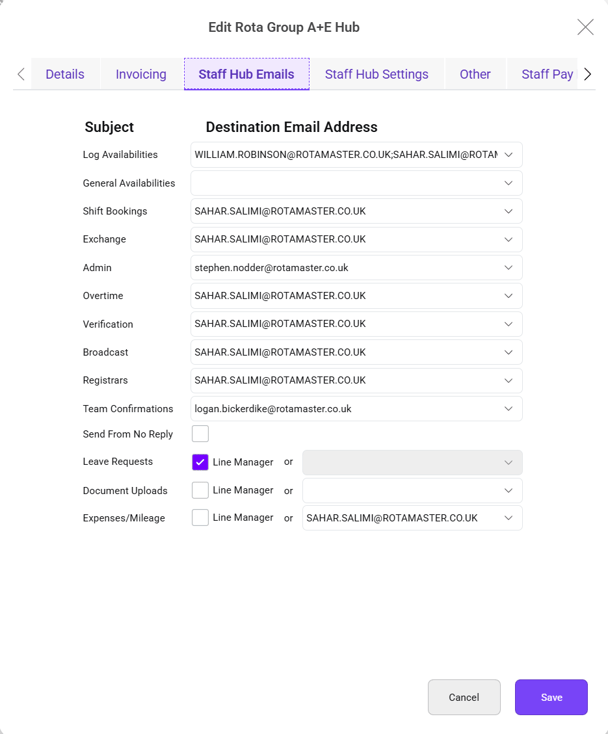
Task: Open General Availabilities email dropdown
Action: coord(356,183)
